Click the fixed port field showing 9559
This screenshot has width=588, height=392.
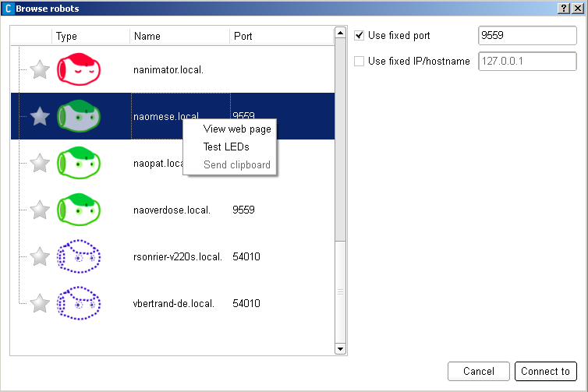pos(526,36)
